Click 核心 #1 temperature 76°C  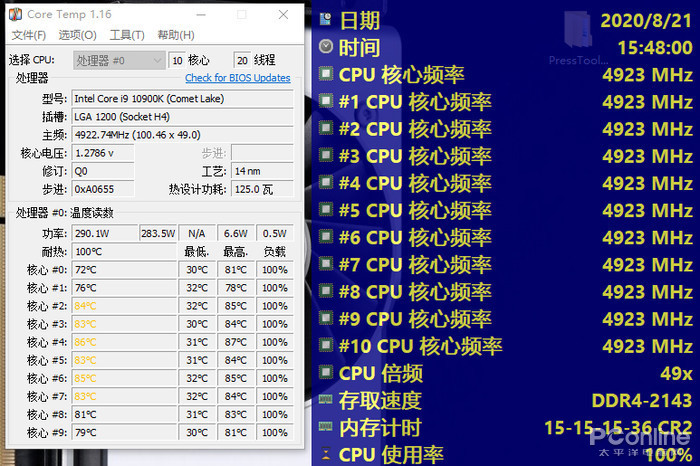coord(124,288)
